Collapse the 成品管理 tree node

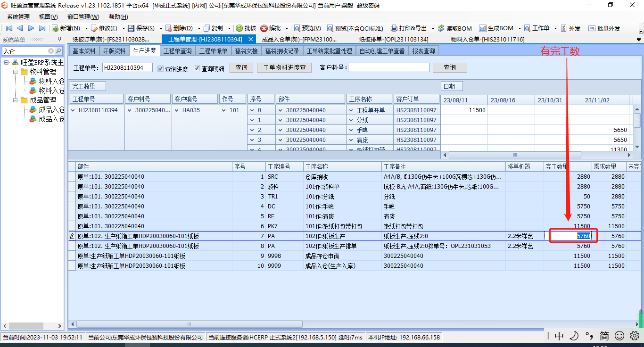pos(16,100)
